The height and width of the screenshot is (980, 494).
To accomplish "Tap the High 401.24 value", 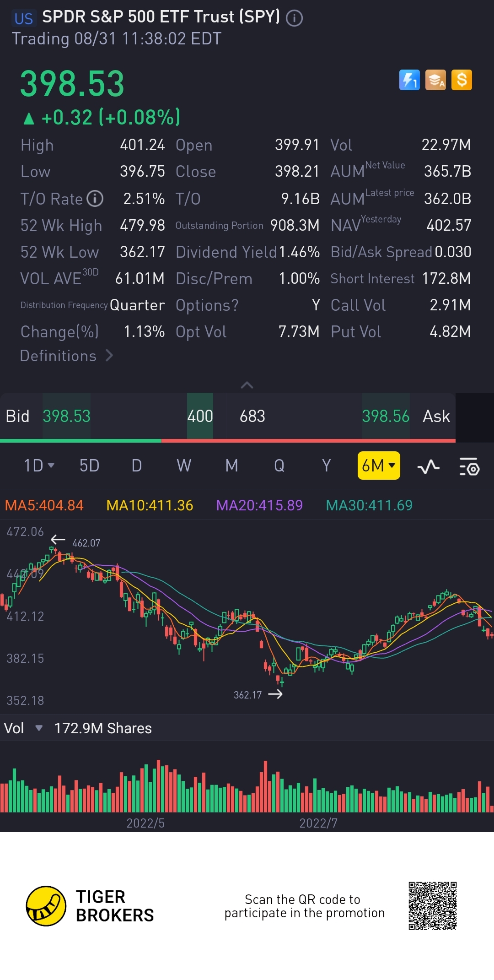I will 142,145.
